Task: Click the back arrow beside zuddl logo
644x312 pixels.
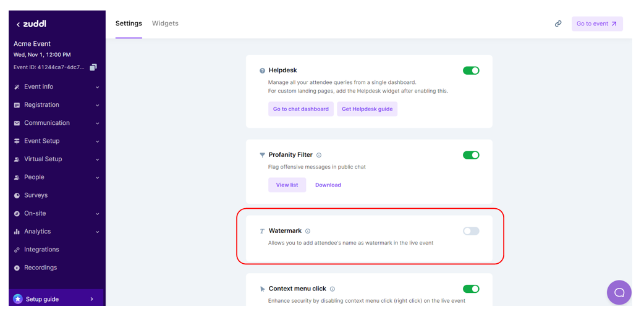Action: point(18,25)
